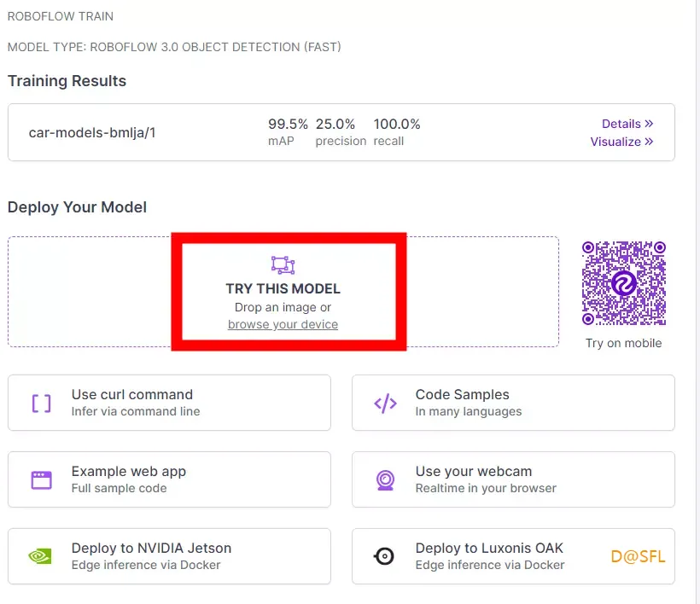The height and width of the screenshot is (604, 700).
Task: Click the Roboflow logo in QR code
Action: 624,283
